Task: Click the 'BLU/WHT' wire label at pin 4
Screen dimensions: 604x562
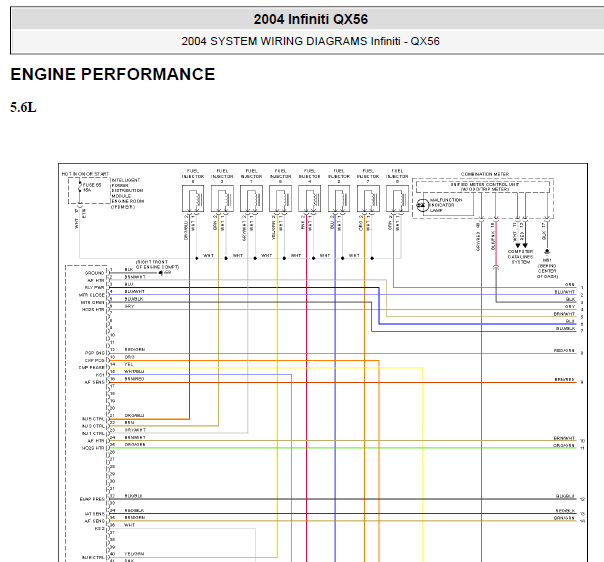Action: point(134,292)
